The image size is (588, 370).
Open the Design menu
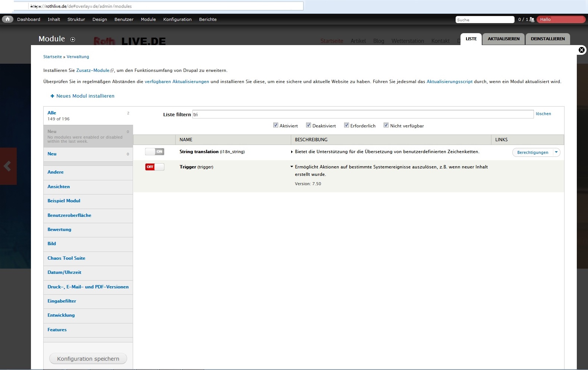(x=100, y=19)
